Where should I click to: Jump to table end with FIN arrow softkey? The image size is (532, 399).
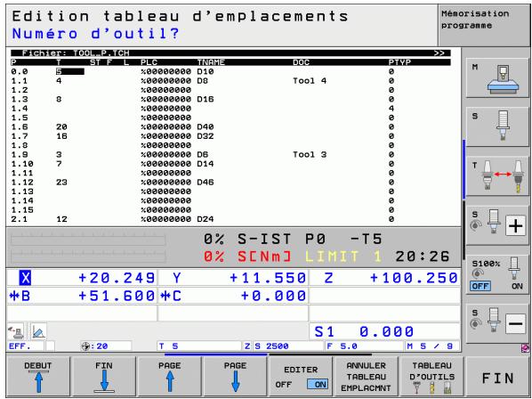104,376
